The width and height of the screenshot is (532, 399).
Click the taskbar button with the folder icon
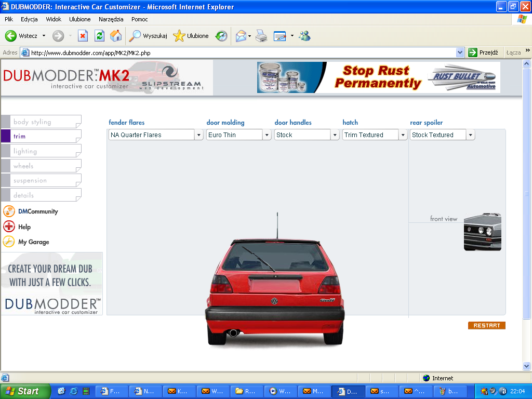246,391
